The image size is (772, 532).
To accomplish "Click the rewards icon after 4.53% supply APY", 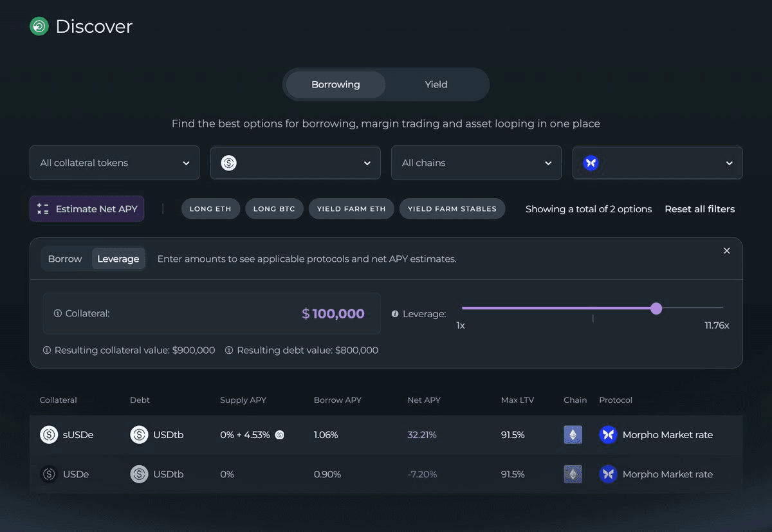I will pyautogui.click(x=280, y=435).
